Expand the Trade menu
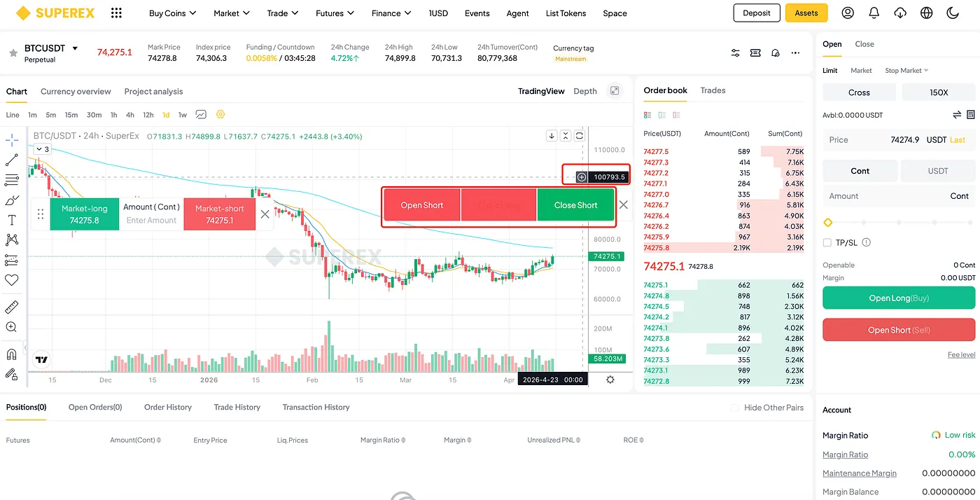 point(282,13)
